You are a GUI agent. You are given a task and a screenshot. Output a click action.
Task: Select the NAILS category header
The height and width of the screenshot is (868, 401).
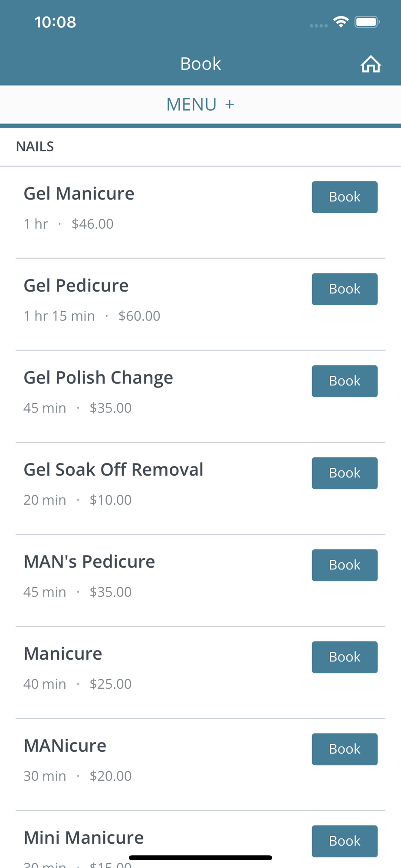pos(35,147)
